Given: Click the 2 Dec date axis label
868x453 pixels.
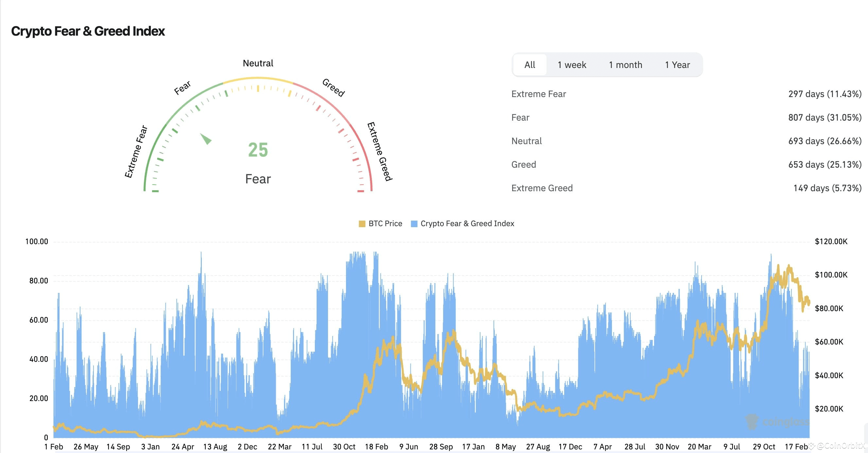Looking at the screenshot, I should (x=247, y=447).
